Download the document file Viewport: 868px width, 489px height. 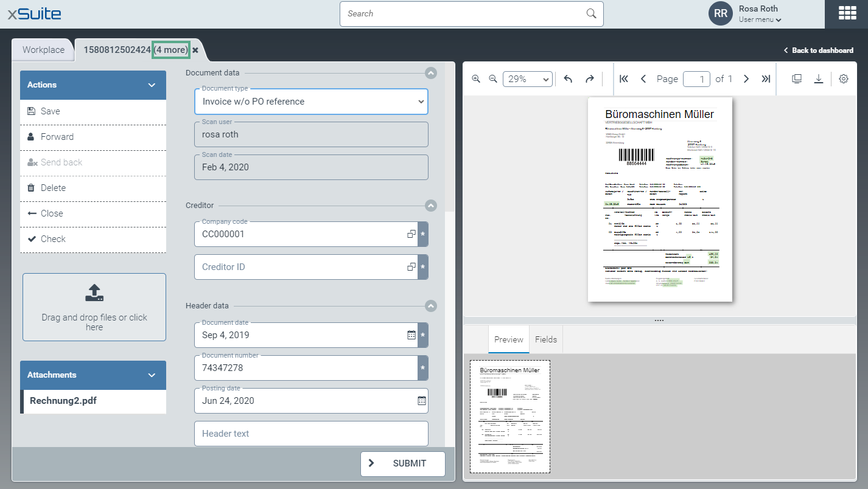click(x=819, y=79)
